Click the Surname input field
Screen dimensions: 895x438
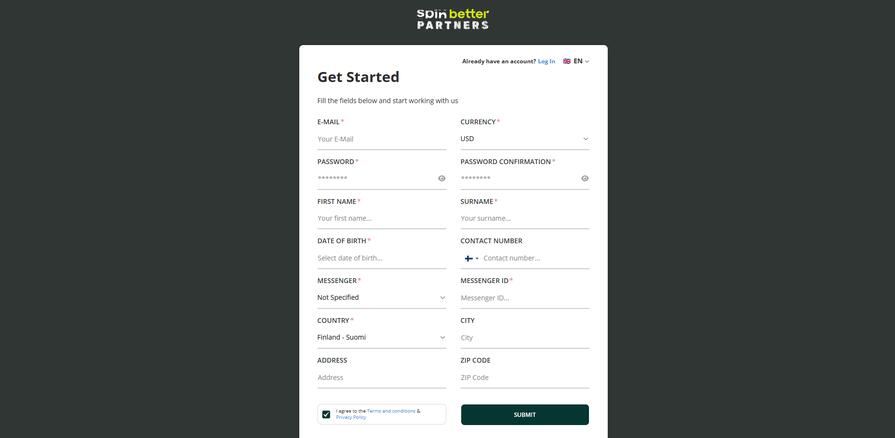tap(524, 218)
